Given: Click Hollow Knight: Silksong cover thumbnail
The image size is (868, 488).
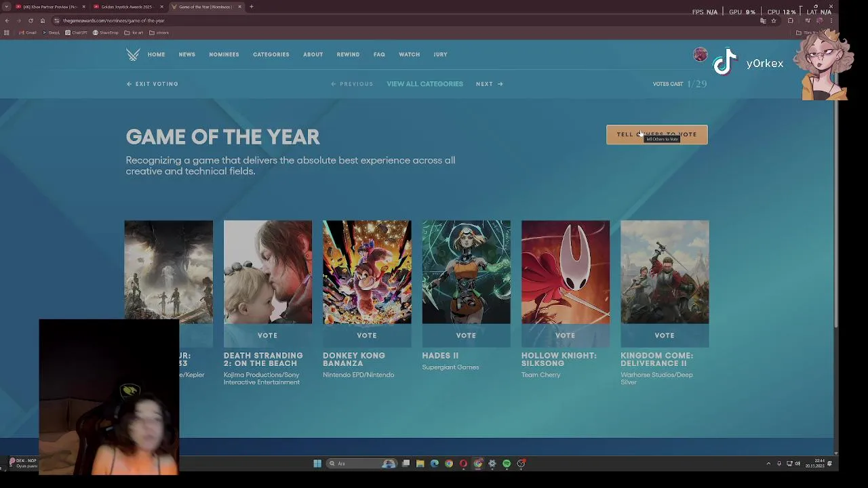Looking at the screenshot, I should point(566,272).
